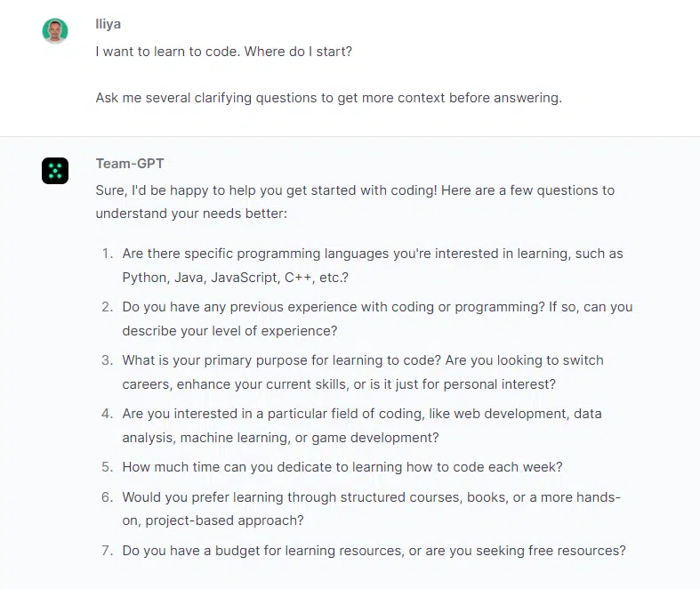The width and height of the screenshot is (700, 589).
Task: Click question 3 about primary purpose for learning
Action: (x=363, y=372)
